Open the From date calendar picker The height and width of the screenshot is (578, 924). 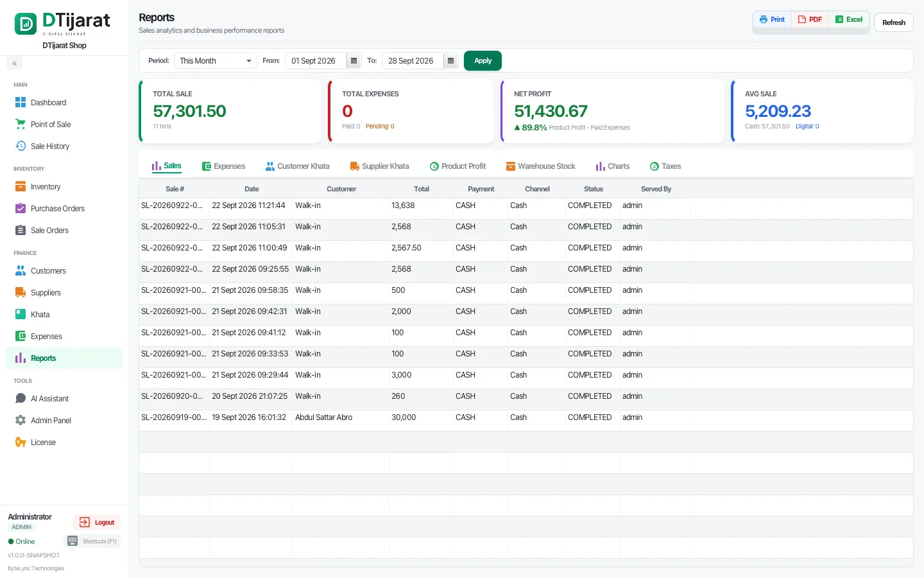click(x=354, y=61)
